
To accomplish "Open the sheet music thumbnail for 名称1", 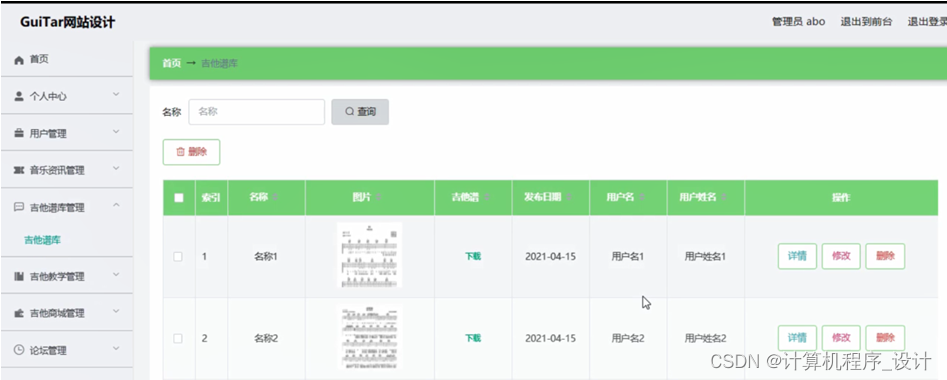I will tap(370, 255).
